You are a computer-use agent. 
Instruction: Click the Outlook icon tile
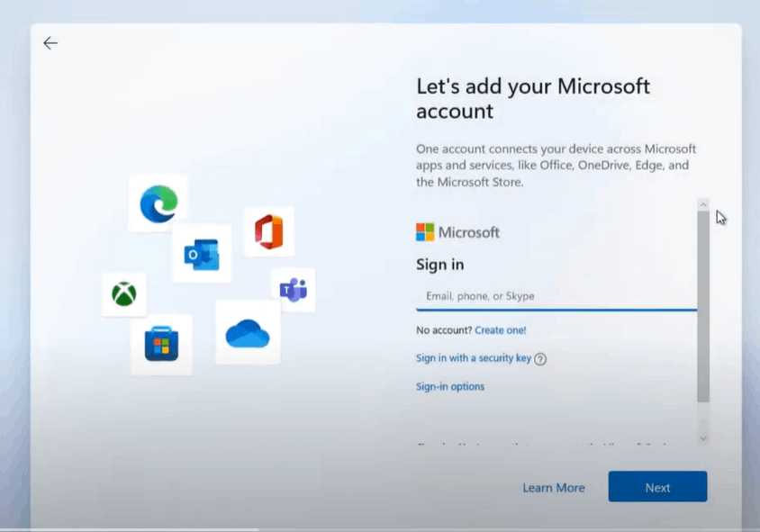click(202, 254)
